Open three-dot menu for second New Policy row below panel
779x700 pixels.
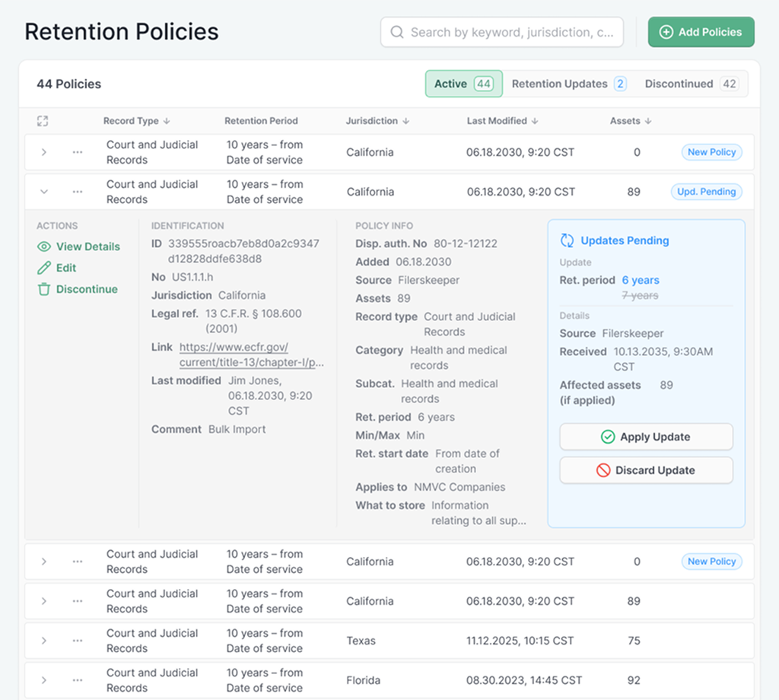[78, 562]
